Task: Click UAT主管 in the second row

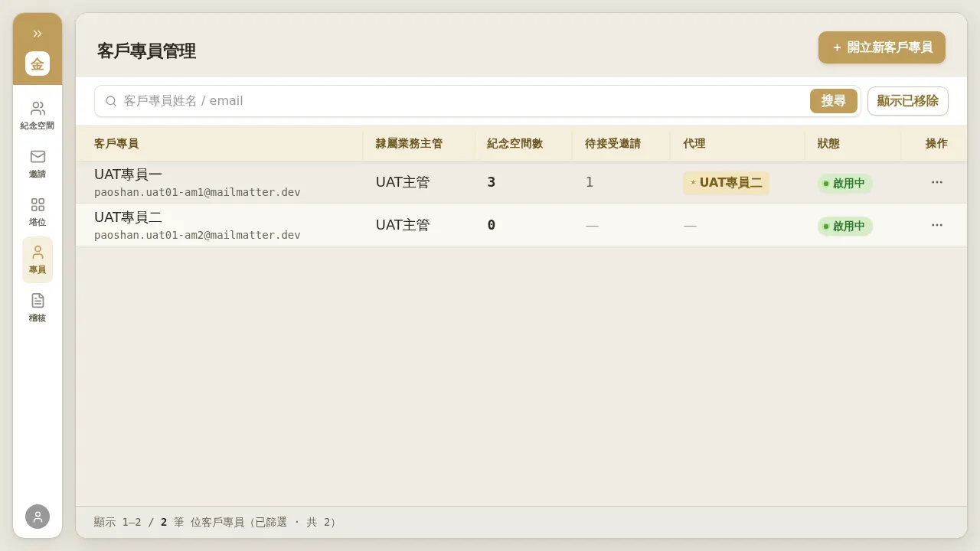Action: pos(403,225)
